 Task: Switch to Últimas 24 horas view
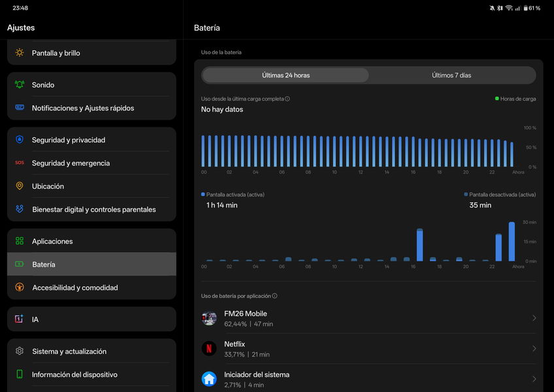(285, 75)
